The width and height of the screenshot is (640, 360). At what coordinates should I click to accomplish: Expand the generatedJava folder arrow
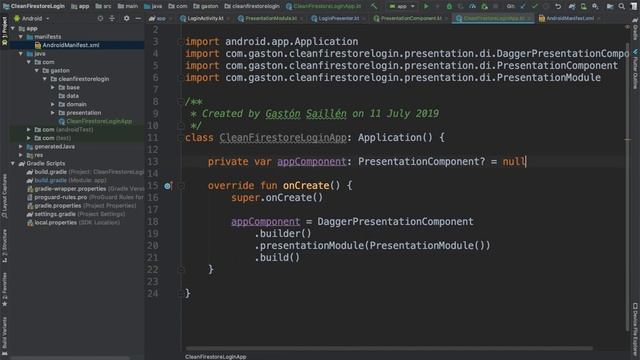click(x=21, y=146)
